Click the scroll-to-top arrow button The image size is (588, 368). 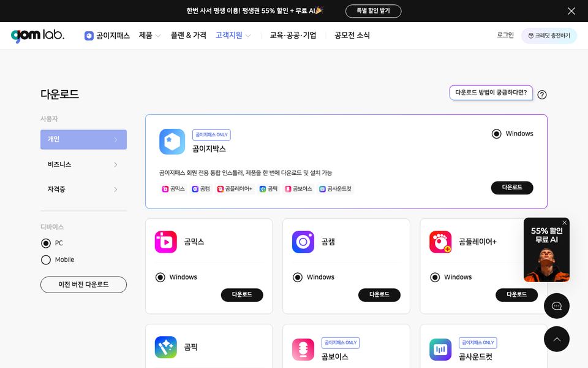[x=557, y=339]
